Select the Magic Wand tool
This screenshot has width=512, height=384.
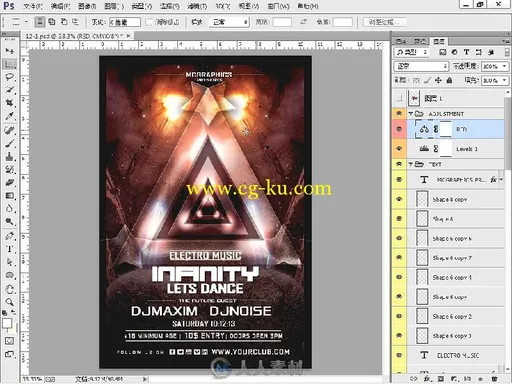pos(9,90)
